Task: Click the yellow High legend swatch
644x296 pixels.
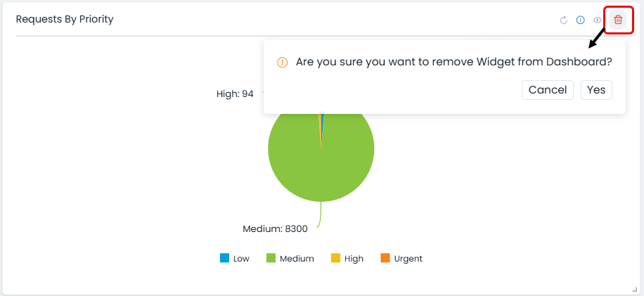Action: 335,258
